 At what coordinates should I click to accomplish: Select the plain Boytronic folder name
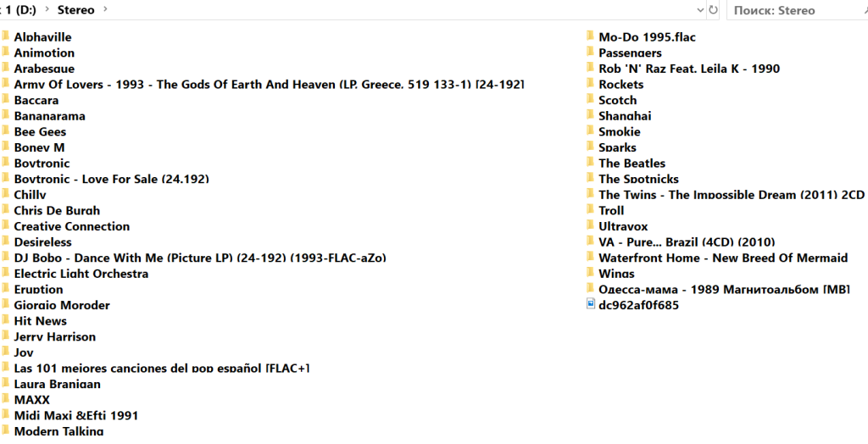(42, 164)
